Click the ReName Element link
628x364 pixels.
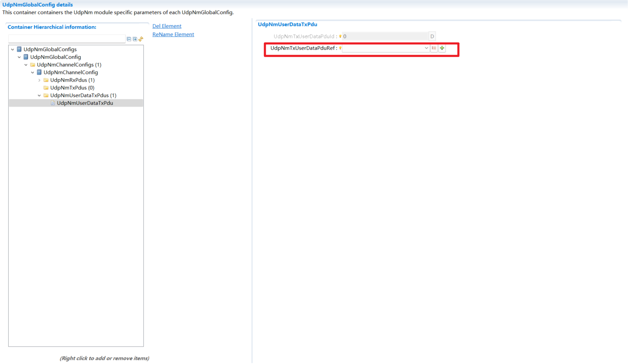pos(173,35)
